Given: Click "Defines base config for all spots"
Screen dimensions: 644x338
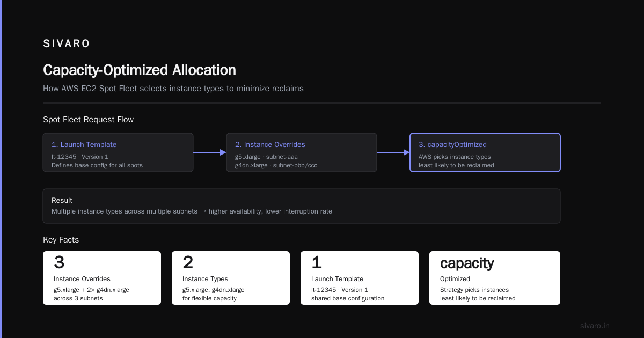Looking at the screenshot, I should (97, 165).
